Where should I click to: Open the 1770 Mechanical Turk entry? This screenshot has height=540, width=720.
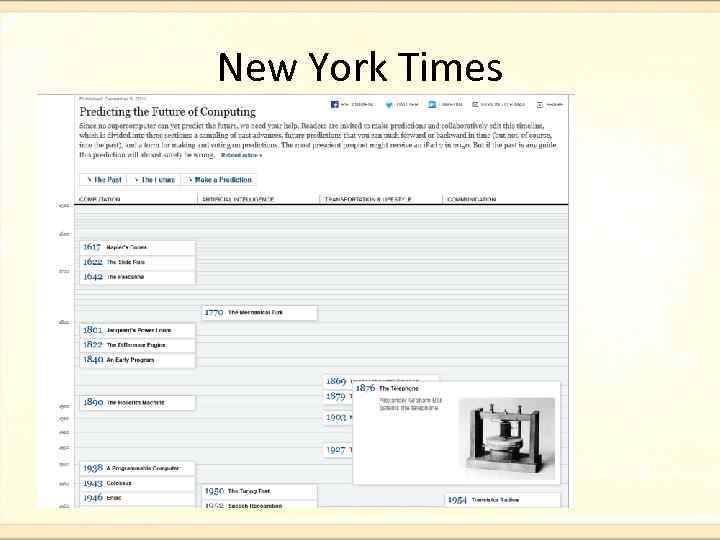tap(259, 313)
